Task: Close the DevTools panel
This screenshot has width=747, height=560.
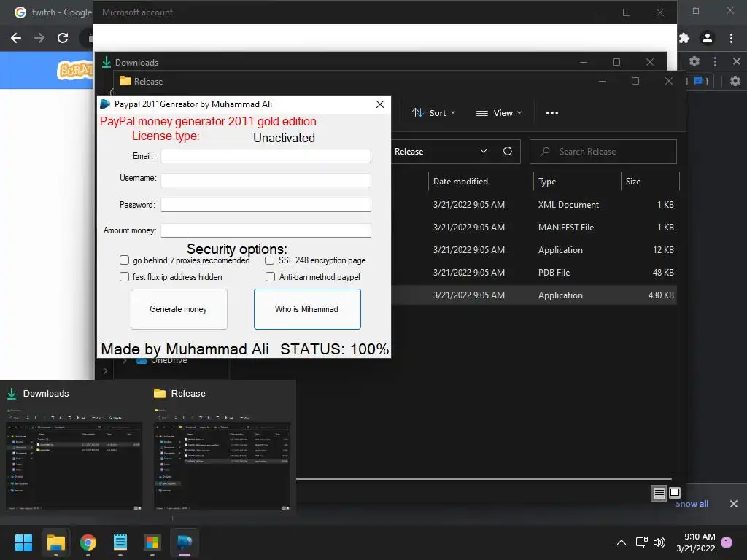Action: 737,61
